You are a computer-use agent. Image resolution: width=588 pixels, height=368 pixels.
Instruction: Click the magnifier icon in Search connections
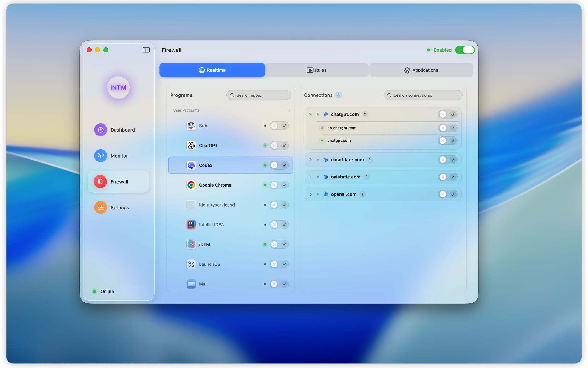coord(389,95)
